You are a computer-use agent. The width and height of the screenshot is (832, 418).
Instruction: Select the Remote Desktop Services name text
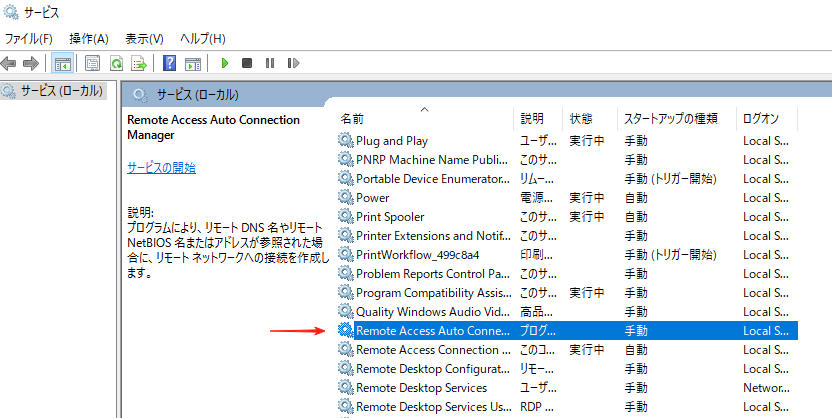click(421, 388)
